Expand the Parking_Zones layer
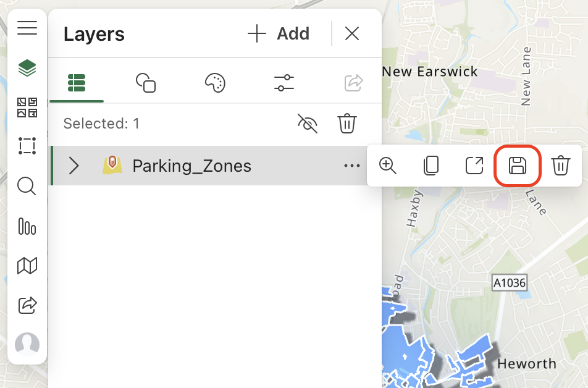This screenshot has height=388, width=588. click(74, 166)
